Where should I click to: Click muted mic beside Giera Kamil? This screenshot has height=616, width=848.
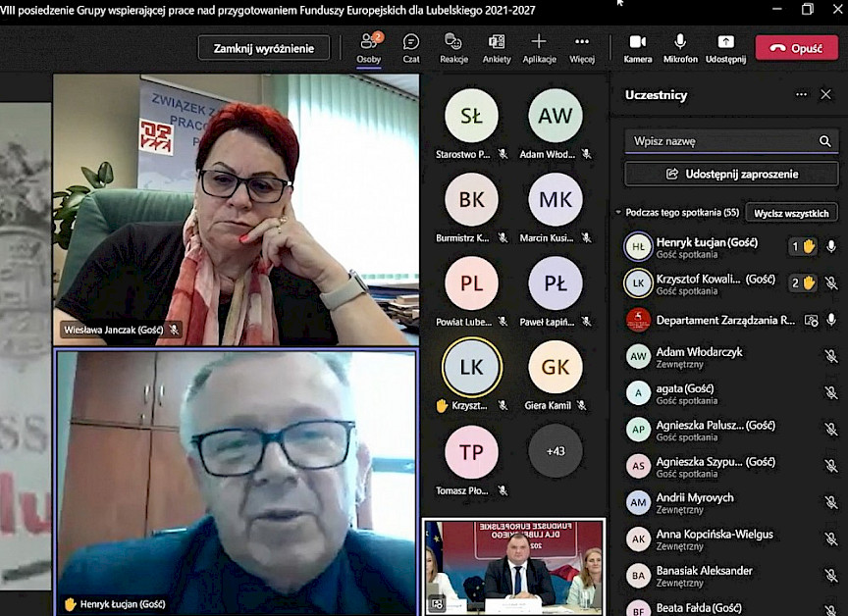tap(581, 405)
